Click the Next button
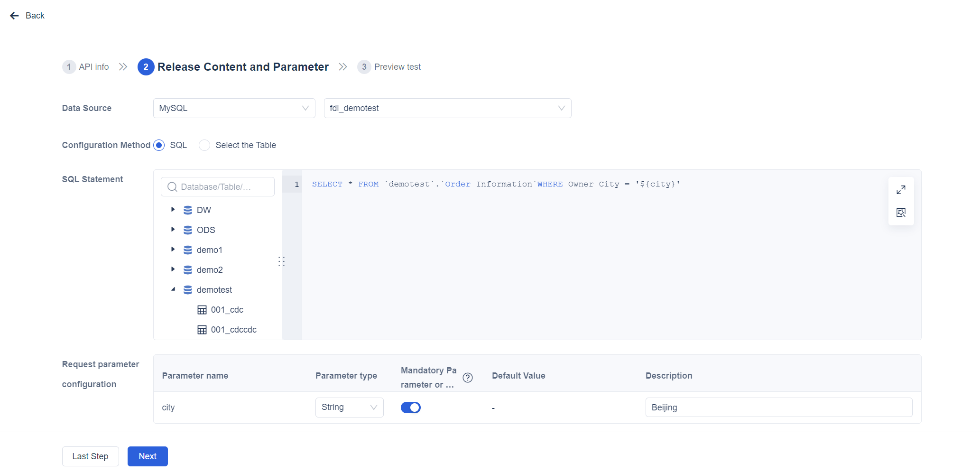The image size is (980, 473). coord(148,456)
